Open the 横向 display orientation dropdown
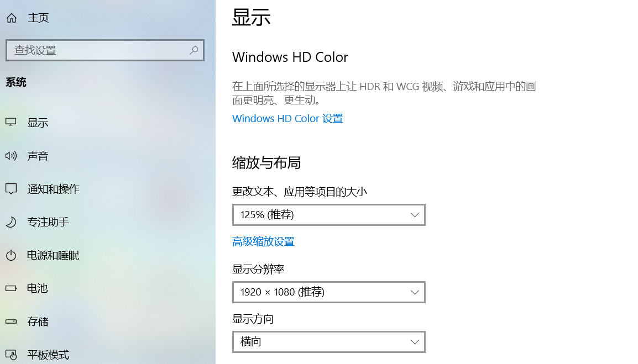This screenshot has width=638, height=364. tap(329, 342)
